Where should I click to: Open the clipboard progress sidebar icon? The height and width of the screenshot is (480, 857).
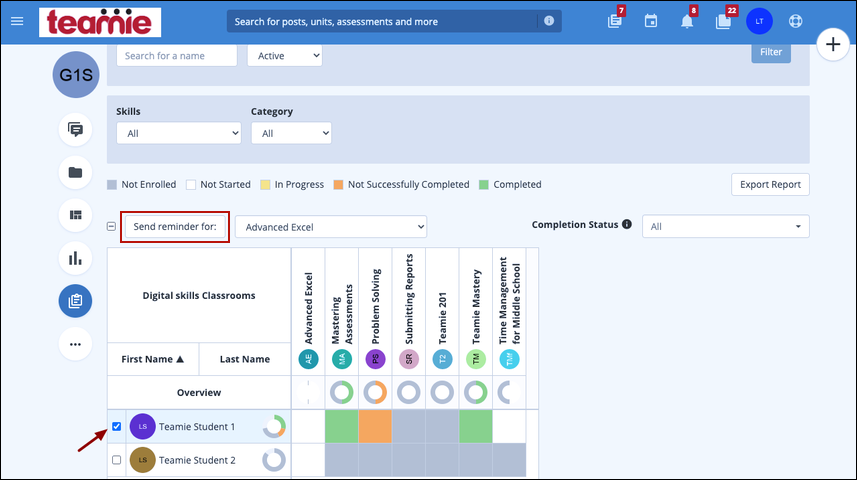[75, 301]
